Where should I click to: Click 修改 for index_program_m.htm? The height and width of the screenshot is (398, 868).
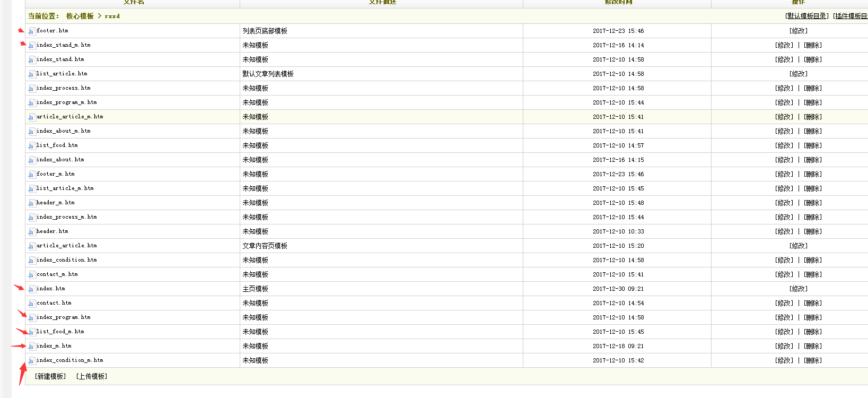point(784,103)
